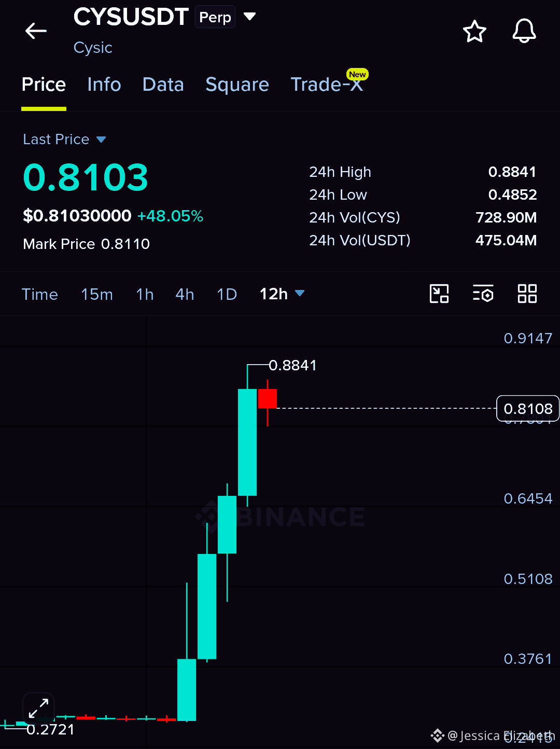The image size is (560, 749).
Task: Select the 15m chart interval
Action: (97, 294)
